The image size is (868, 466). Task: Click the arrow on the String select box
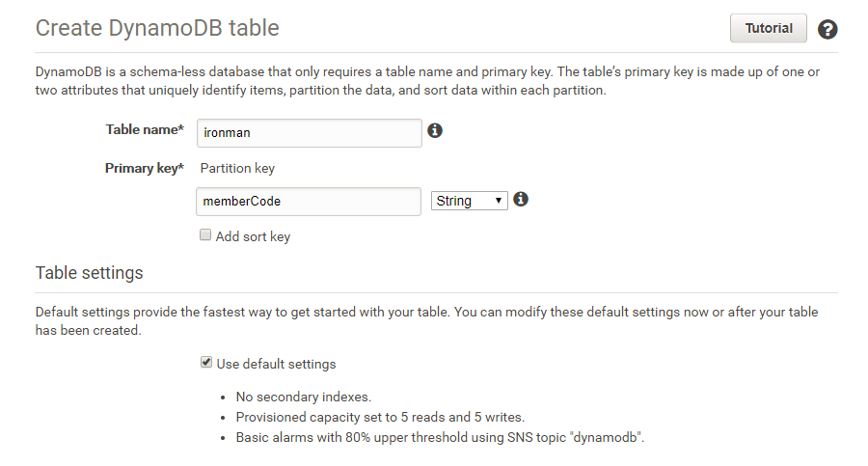coord(499,201)
